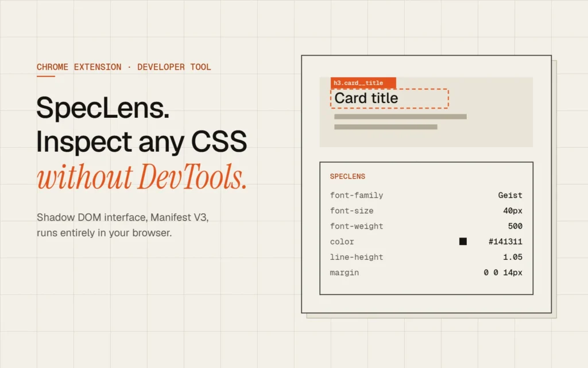588x368 pixels.
Task: Click "Shadow DOM interface, Manifest V3," line
Action: [x=123, y=217]
